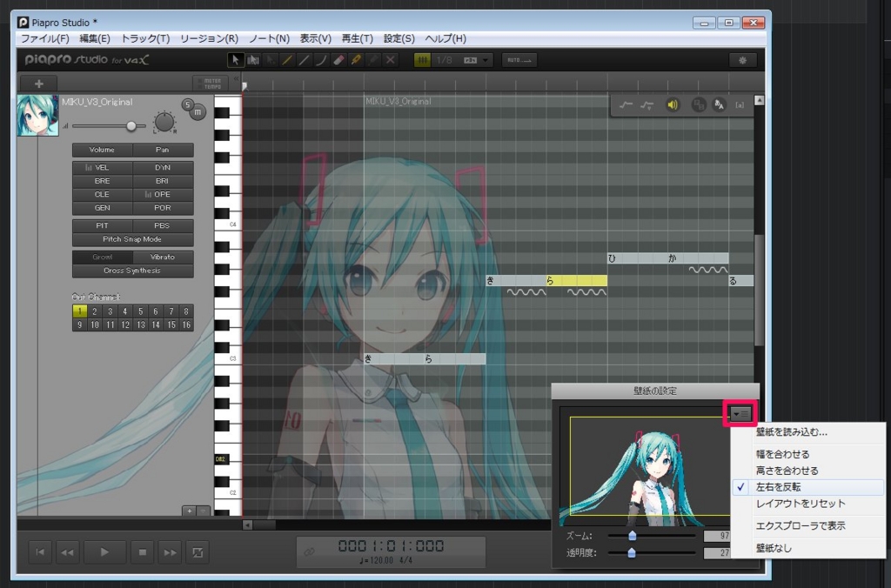Select the range selection tool
891x588 pixels.
[253, 60]
